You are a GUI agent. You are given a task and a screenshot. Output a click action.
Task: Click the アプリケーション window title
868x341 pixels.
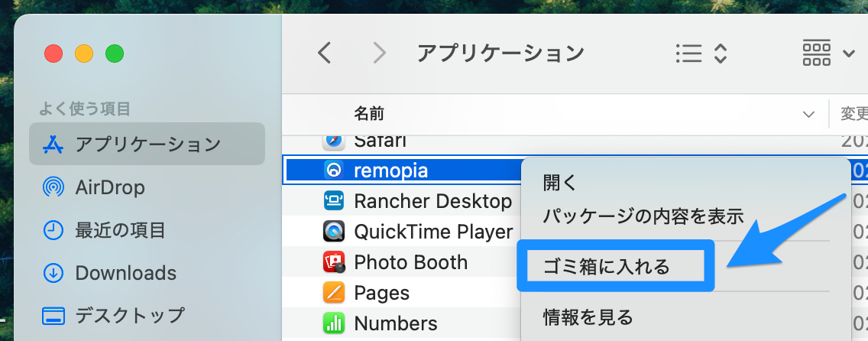(x=500, y=54)
